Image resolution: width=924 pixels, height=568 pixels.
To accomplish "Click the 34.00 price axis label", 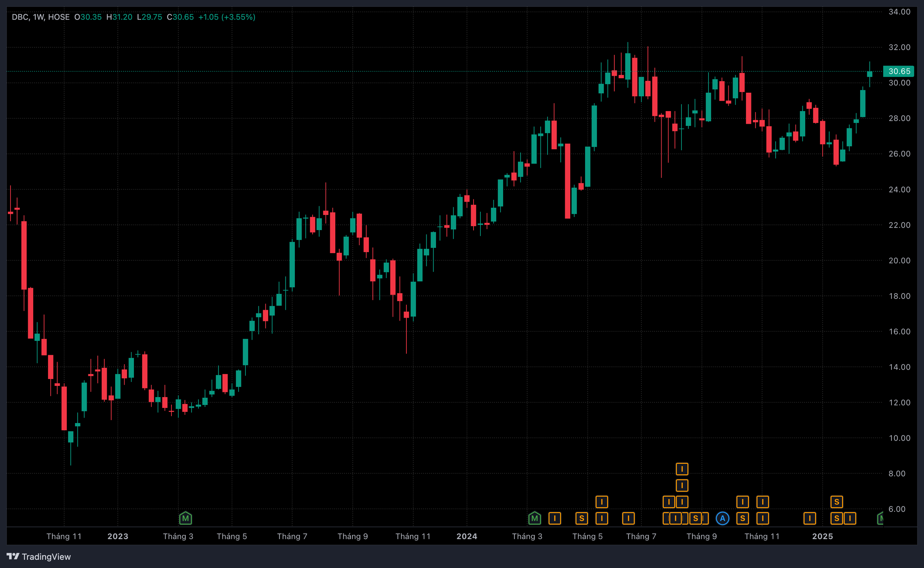I will coord(899,12).
